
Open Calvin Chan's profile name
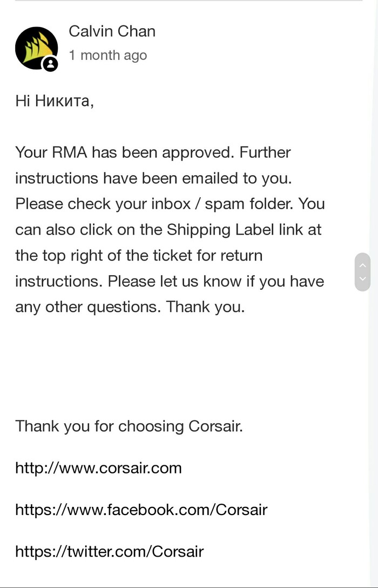point(112,31)
